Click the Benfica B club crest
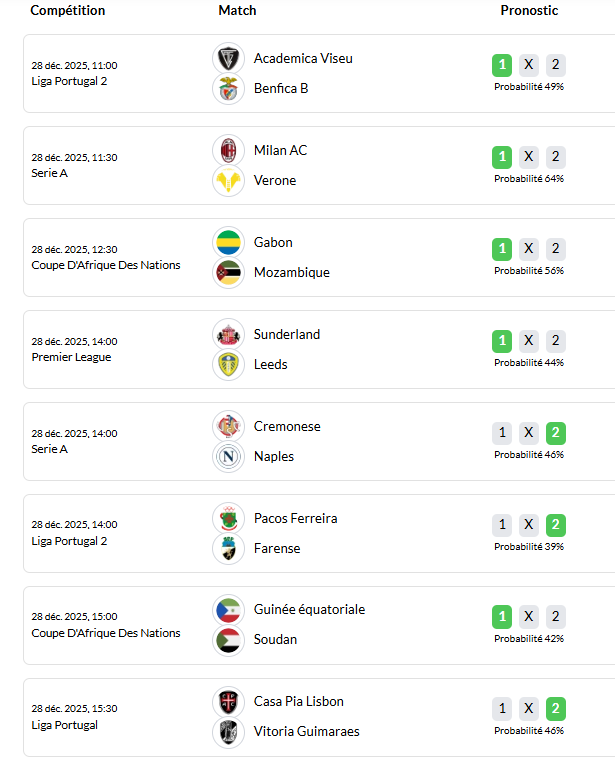The height and width of the screenshot is (757, 615). (x=229, y=88)
